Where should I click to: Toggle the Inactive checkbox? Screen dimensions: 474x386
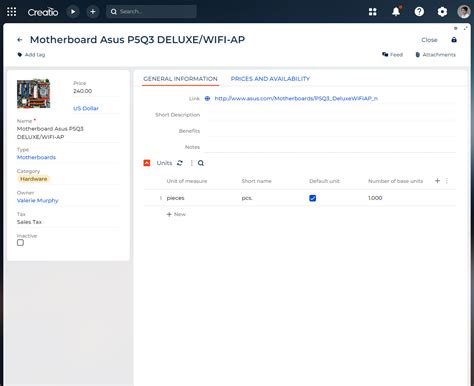pyautogui.click(x=20, y=243)
